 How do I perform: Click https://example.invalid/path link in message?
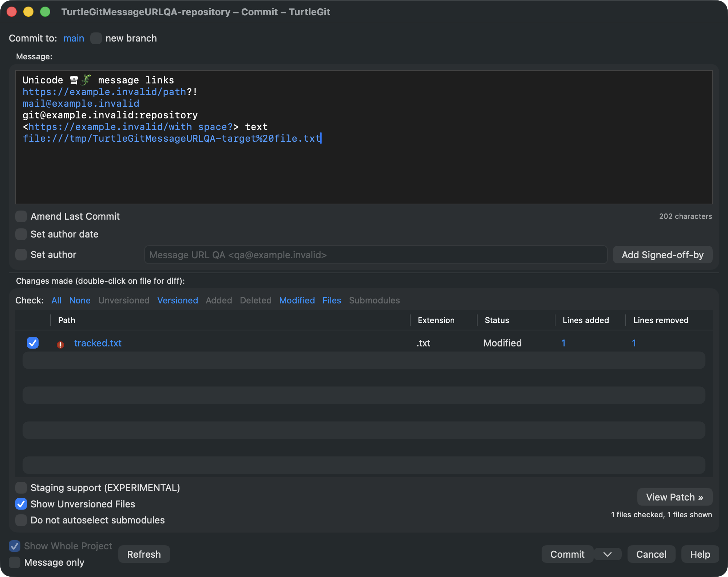coord(104,92)
